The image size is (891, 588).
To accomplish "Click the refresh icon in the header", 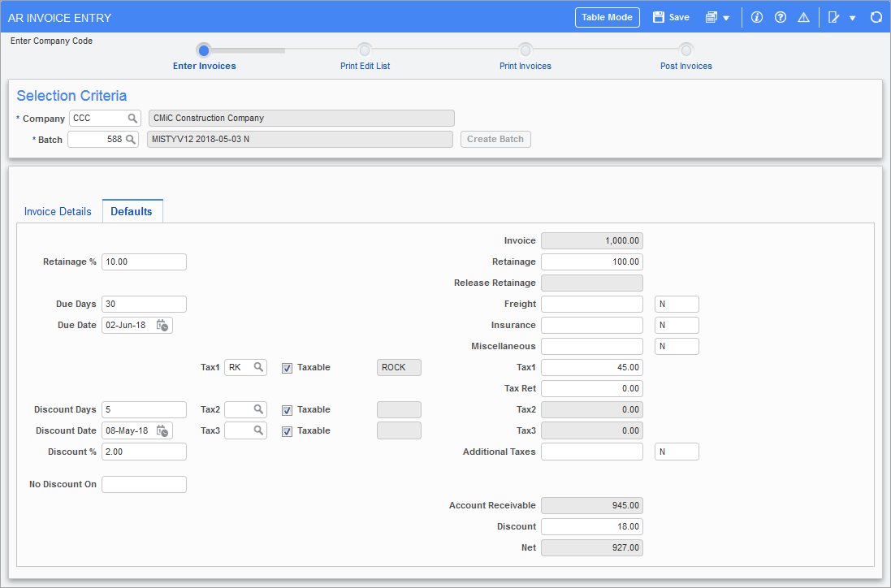I will (876, 18).
